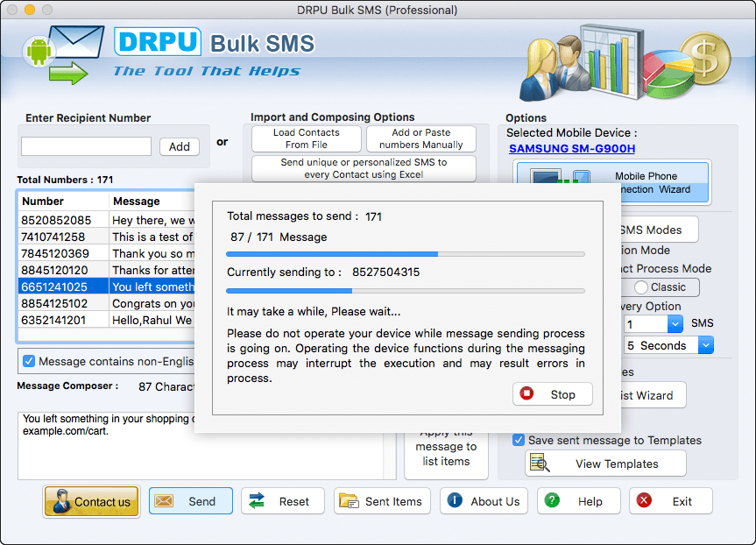Open SAMSUNG SM-G900H device link

coord(572,149)
